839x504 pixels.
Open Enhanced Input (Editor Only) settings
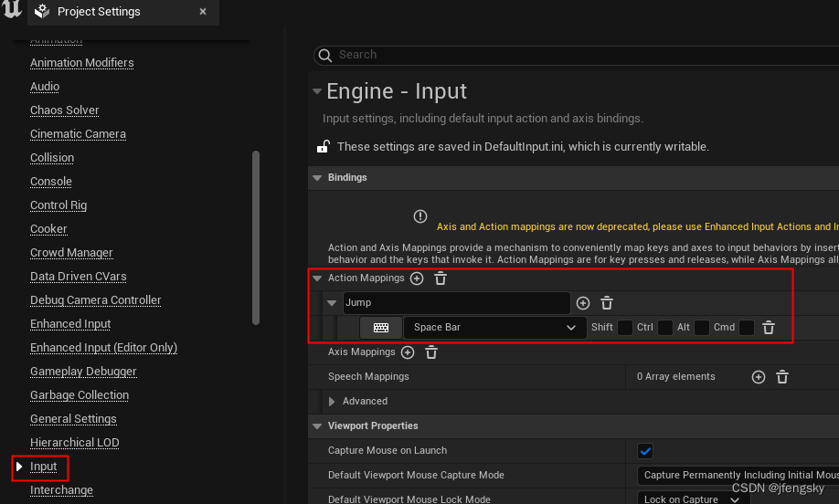click(x=104, y=347)
